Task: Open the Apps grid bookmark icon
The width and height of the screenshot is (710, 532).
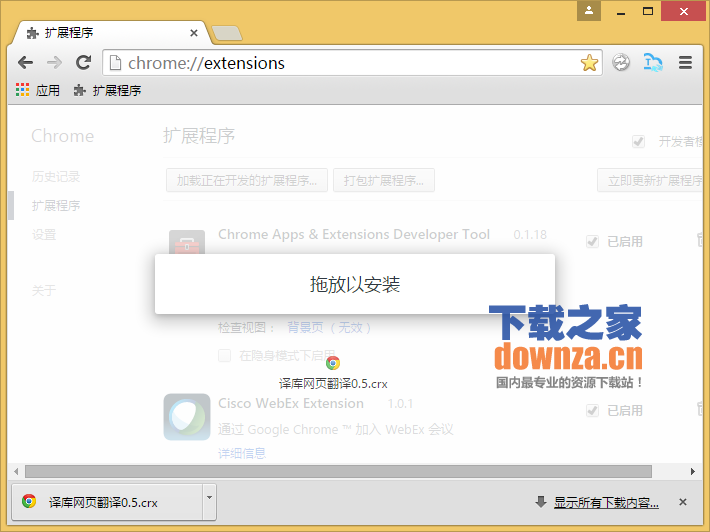Action: [x=22, y=90]
